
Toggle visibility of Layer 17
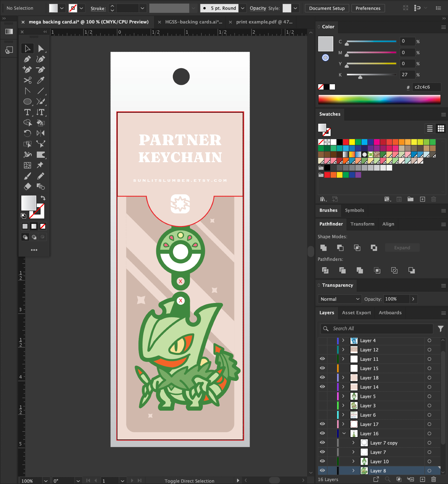[x=322, y=424]
